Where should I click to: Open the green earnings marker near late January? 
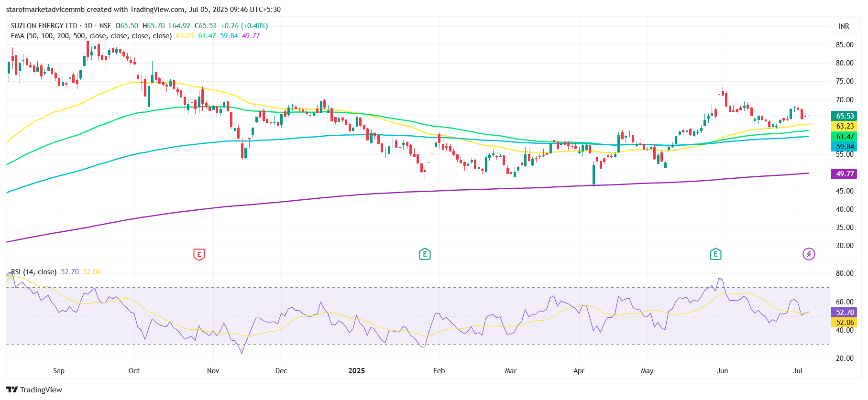tap(425, 254)
